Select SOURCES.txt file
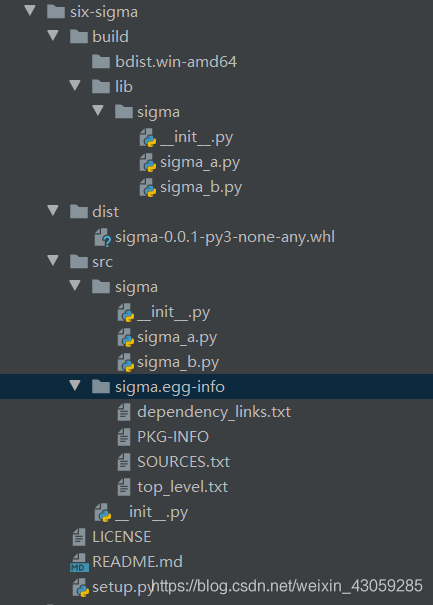433x605 pixels. point(183,462)
